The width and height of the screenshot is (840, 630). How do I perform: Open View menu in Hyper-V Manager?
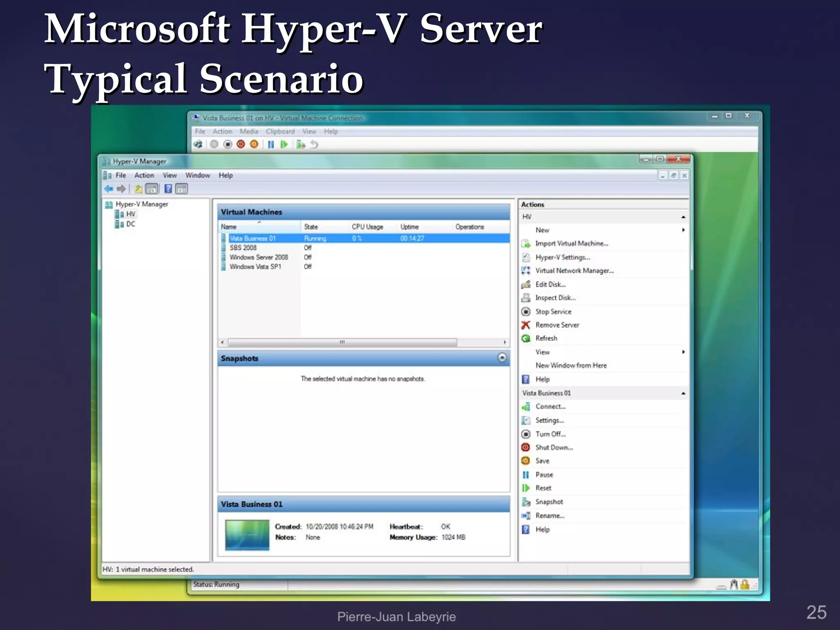[x=169, y=175]
